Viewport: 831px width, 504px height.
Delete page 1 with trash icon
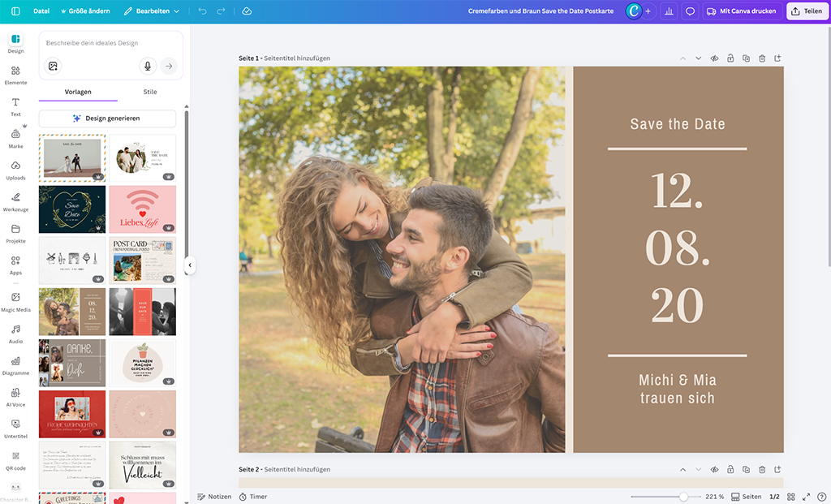pyautogui.click(x=762, y=58)
